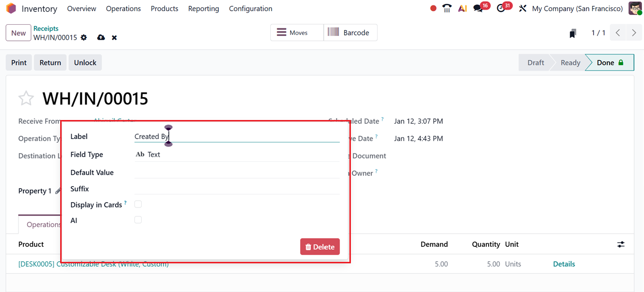
Task: Open the Configuration menu
Action: (x=250, y=8)
